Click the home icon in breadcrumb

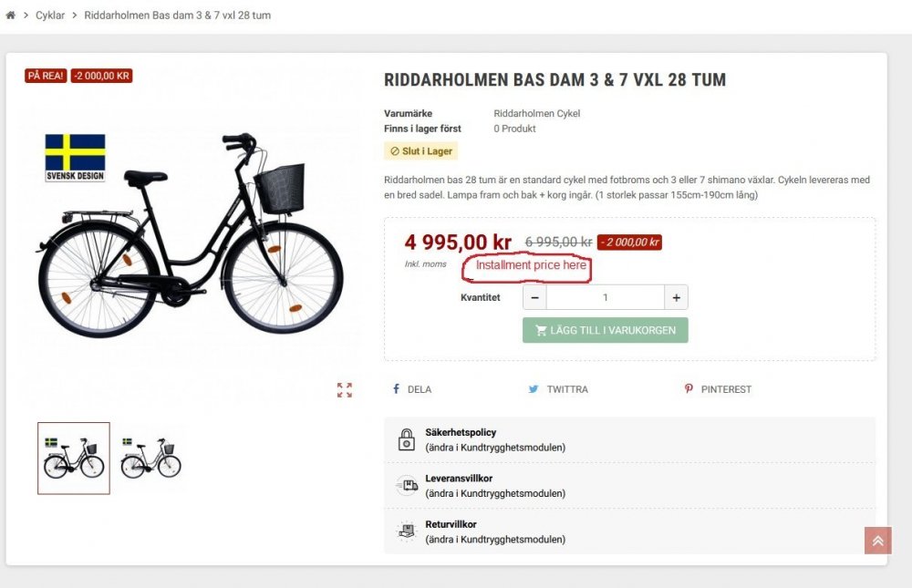coord(11,15)
